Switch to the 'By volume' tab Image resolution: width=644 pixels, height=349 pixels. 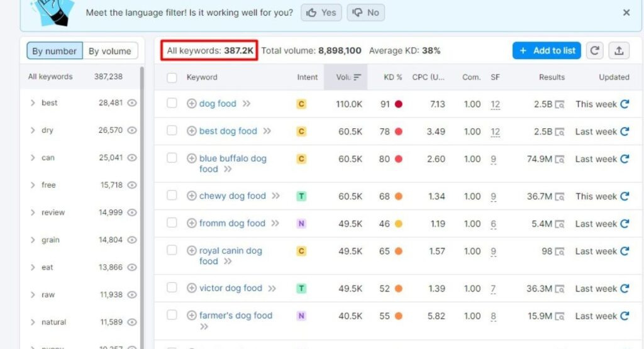(110, 51)
